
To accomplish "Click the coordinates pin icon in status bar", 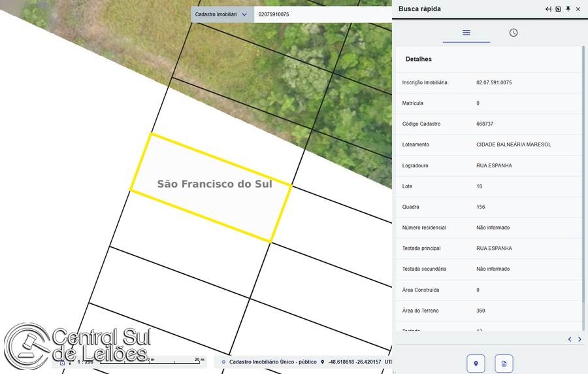I will (x=323, y=362).
